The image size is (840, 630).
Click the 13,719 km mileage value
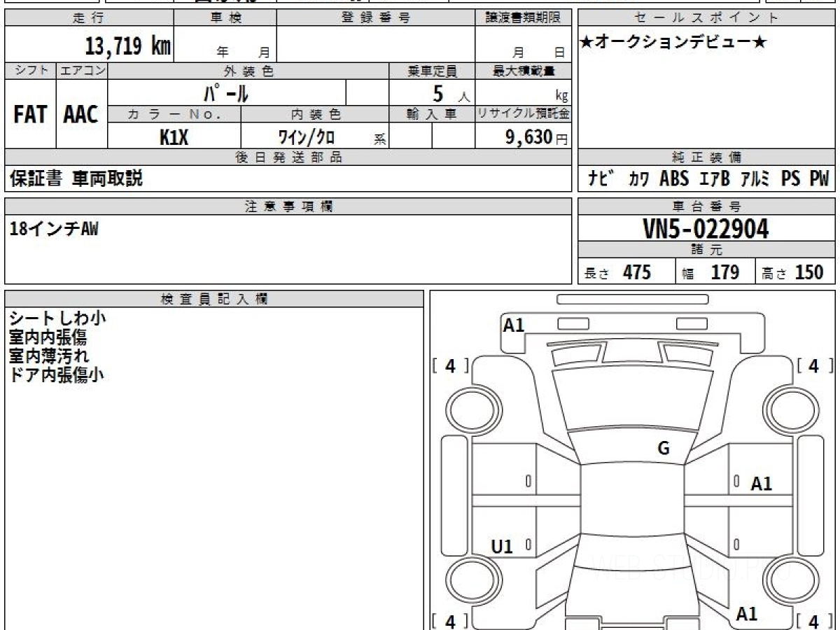click(127, 47)
